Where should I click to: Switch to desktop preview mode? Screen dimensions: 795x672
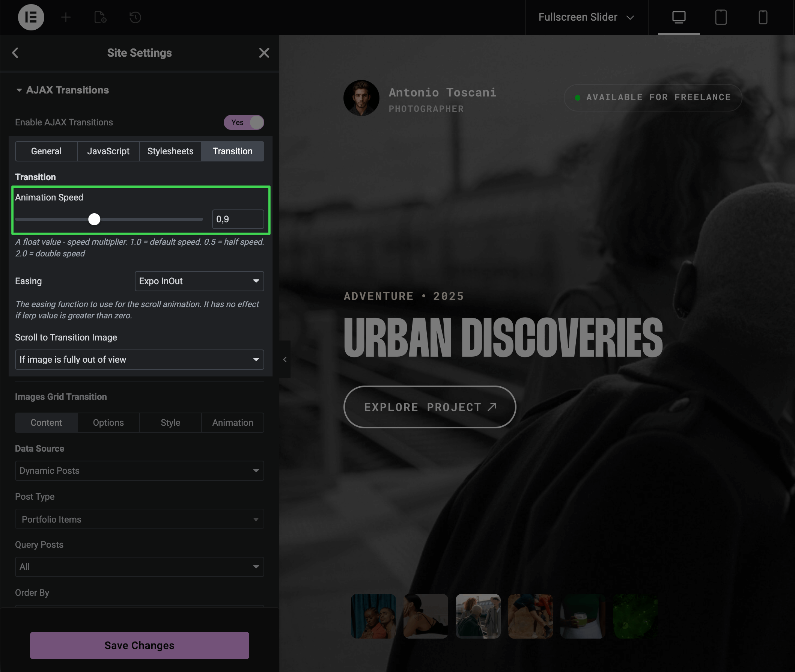click(x=678, y=17)
